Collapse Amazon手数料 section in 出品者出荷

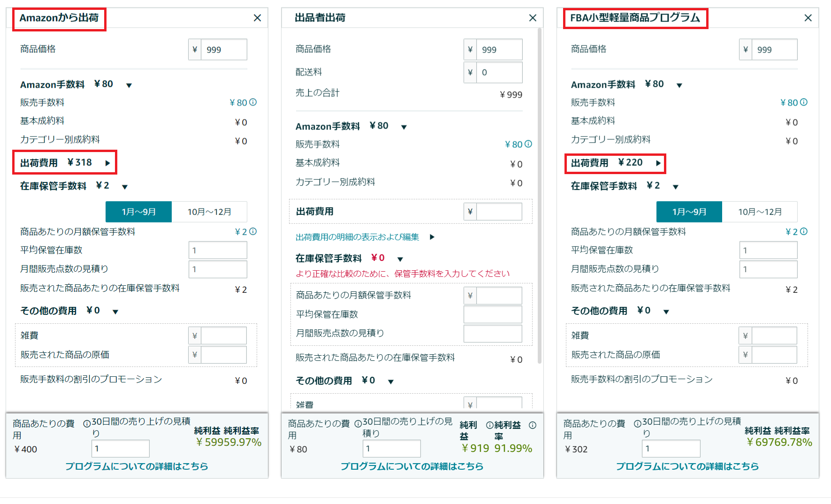404,127
